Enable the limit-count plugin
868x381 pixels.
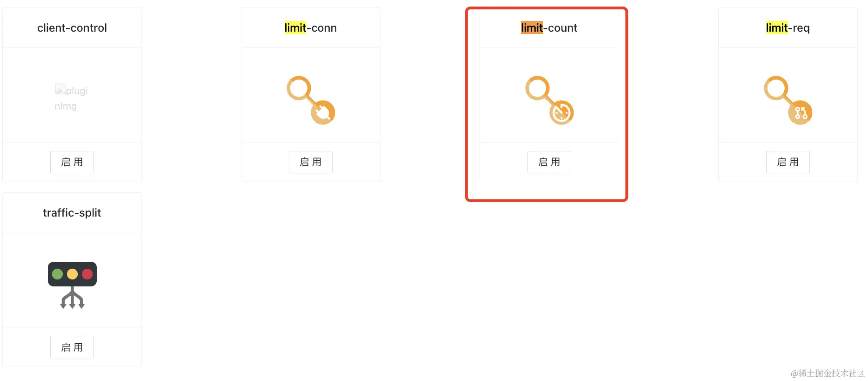pyautogui.click(x=549, y=162)
